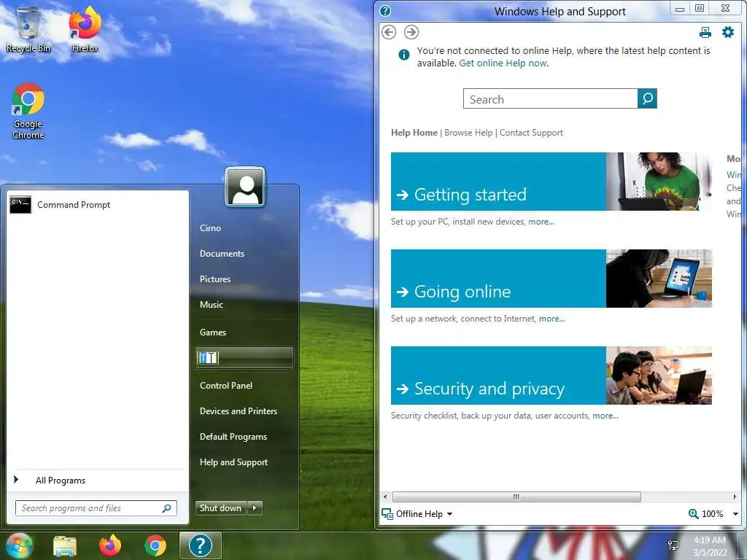Image resolution: width=747 pixels, height=560 pixels.
Task: Open Pictures from Start menu
Action: [x=215, y=279]
